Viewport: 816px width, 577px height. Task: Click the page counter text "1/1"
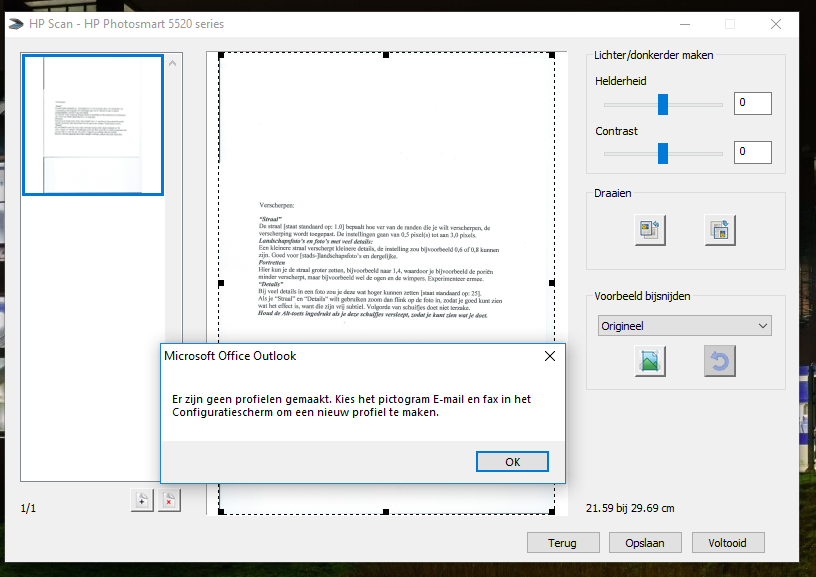click(x=28, y=508)
